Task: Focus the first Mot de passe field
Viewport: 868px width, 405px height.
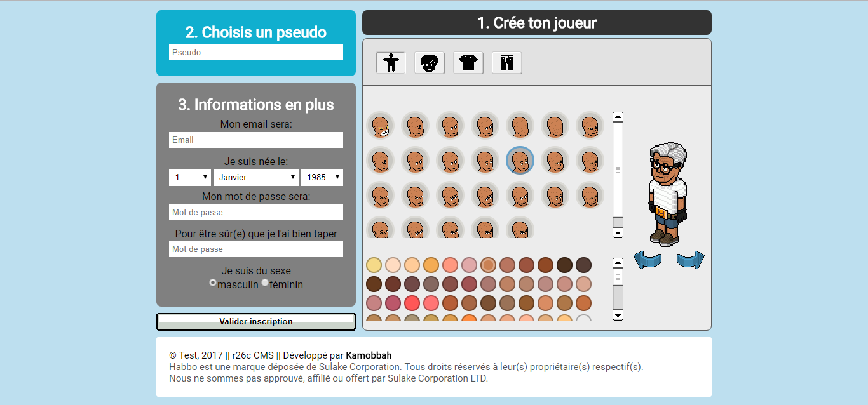Action: coord(256,212)
